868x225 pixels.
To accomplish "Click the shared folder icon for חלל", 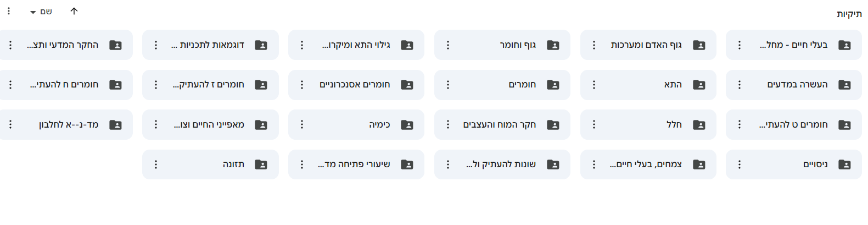I will click(699, 125).
